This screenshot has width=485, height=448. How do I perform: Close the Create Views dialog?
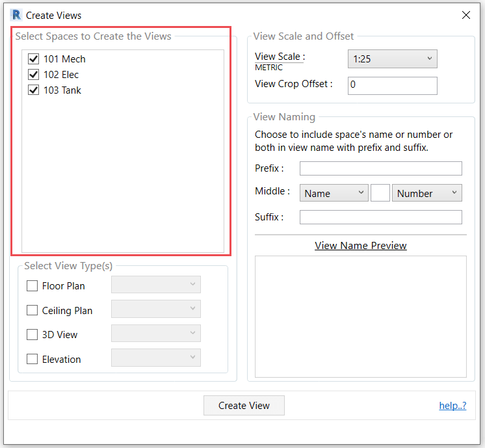466,15
